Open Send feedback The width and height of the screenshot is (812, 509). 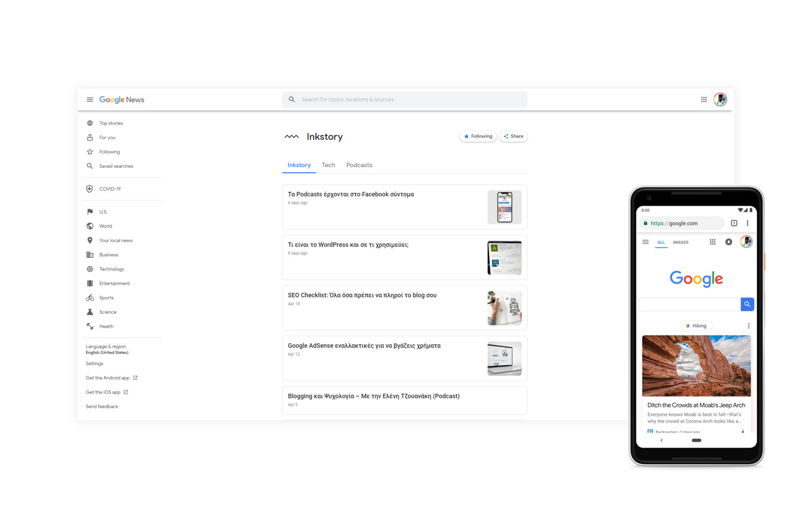coord(102,406)
